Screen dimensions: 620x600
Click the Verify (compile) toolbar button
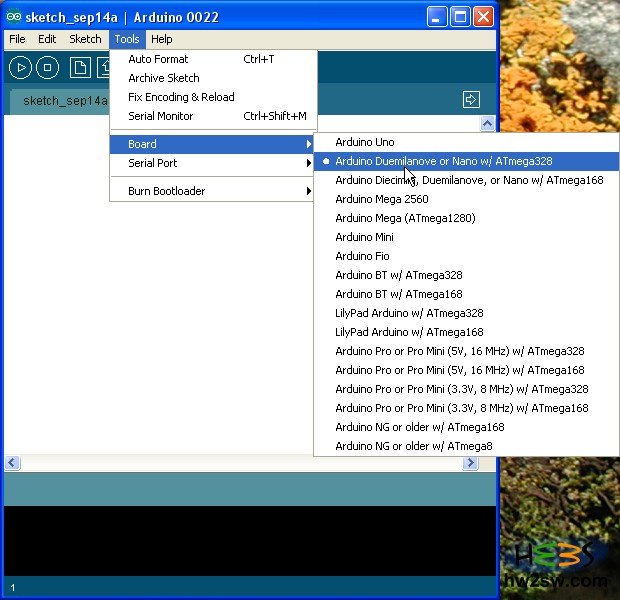20,68
